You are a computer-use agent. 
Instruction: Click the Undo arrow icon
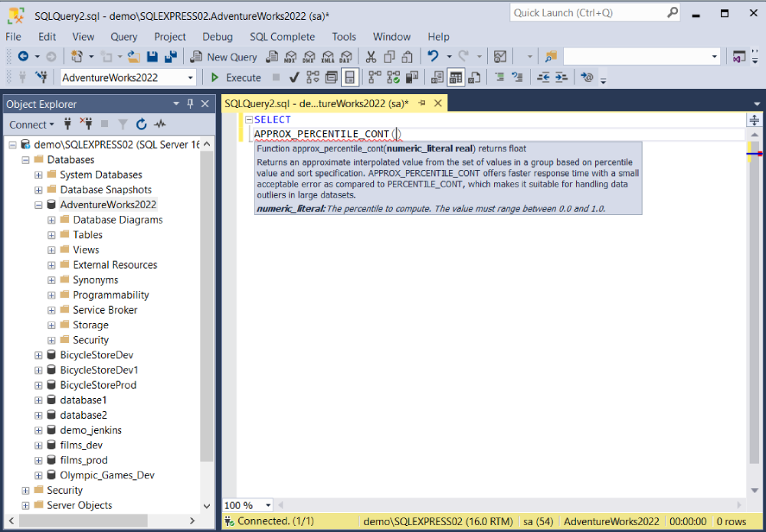(433, 57)
